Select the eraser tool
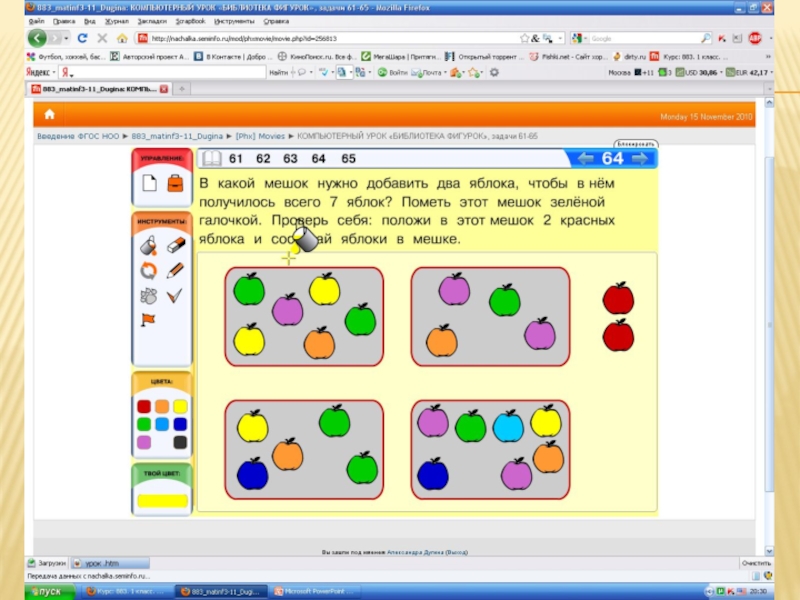800x600 pixels. 176,245
